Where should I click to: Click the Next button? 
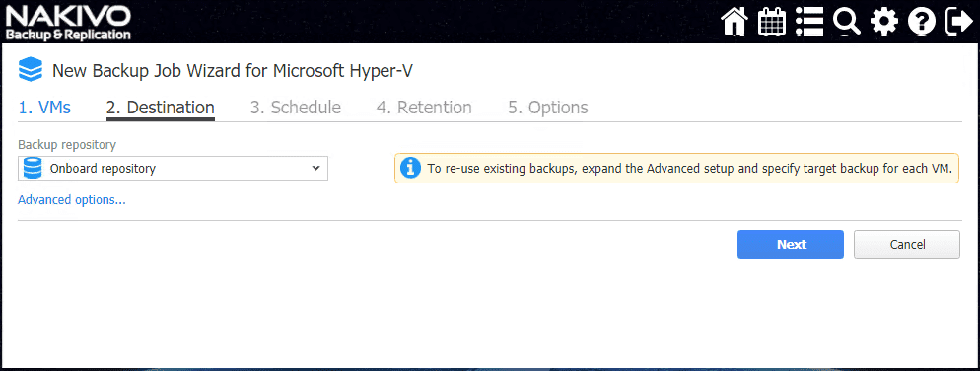click(791, 244)
